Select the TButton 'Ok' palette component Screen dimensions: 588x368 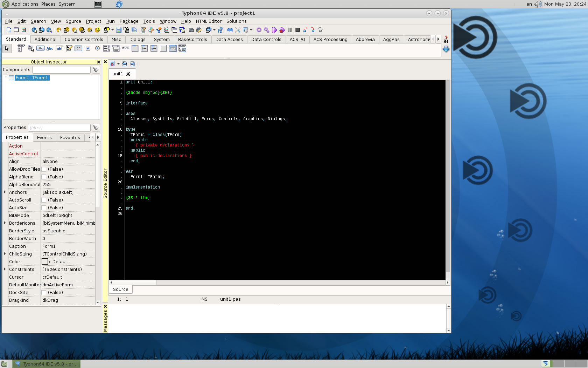coord(40,48)
